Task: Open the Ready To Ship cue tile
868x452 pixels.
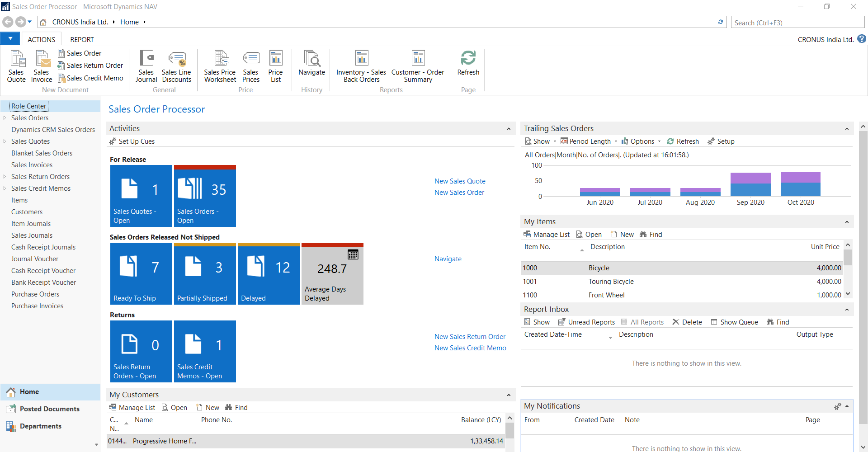Action: click(141, 273)
